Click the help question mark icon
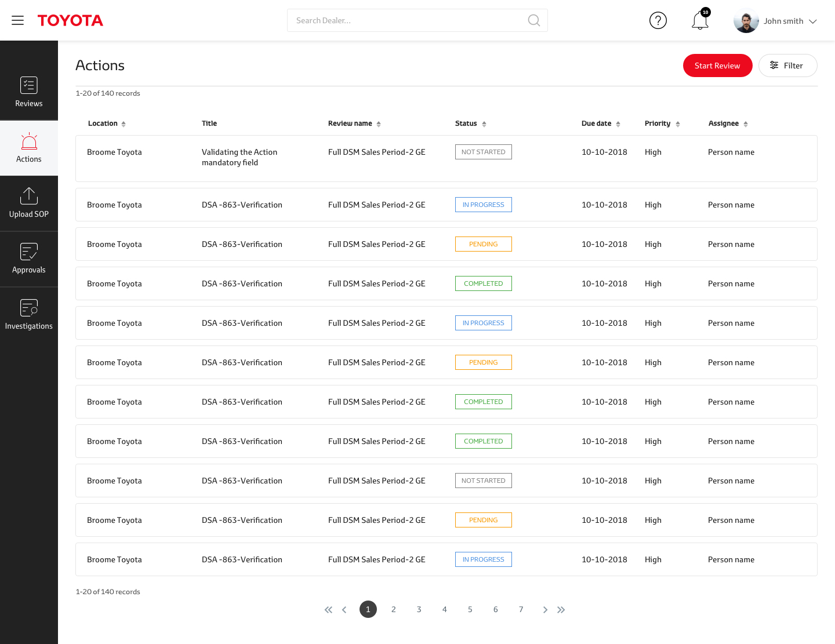The image size is (835, 644). pos(658,20)
